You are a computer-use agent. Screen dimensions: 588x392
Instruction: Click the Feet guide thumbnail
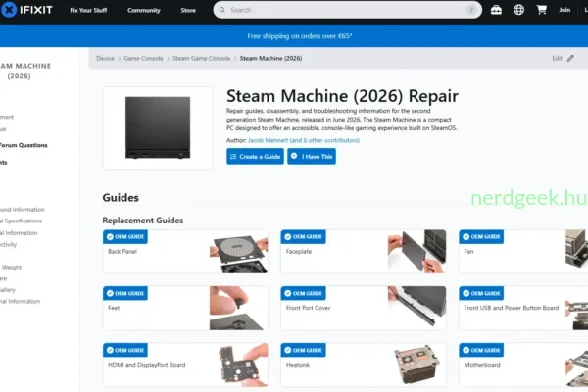click(239, 308)
